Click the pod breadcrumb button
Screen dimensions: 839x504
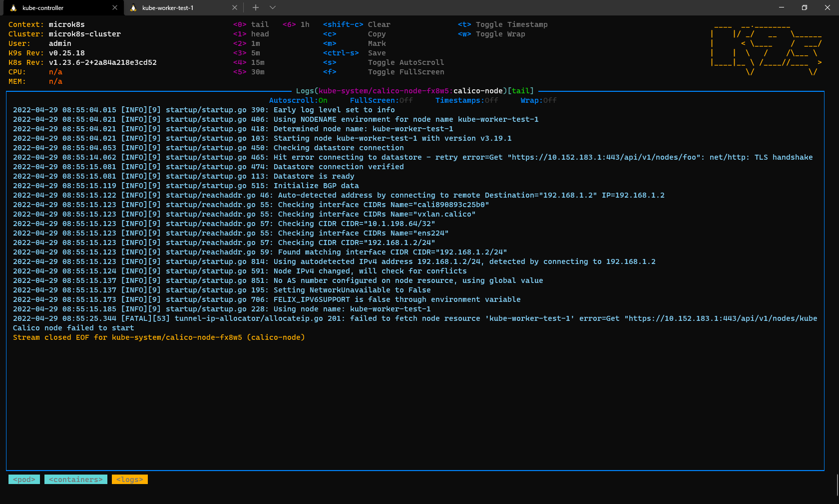[x=24, y=479]
